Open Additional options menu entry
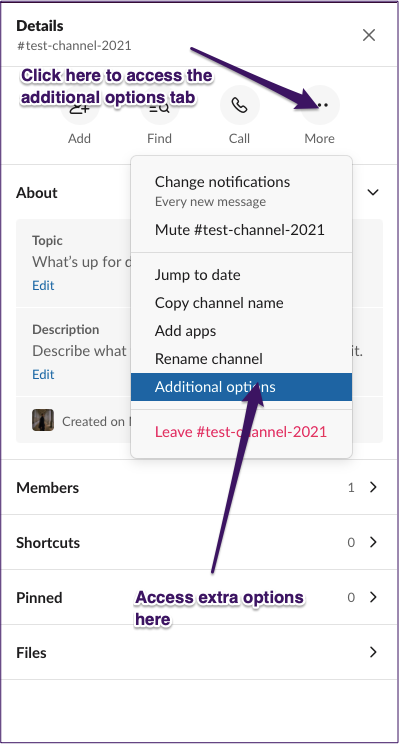 241,387
